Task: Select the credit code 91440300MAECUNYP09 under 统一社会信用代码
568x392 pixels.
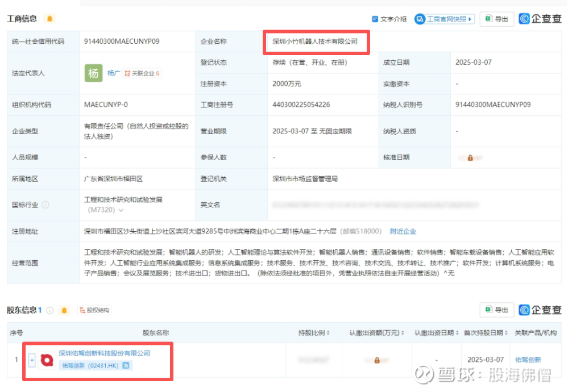Action: coord(122,41)
